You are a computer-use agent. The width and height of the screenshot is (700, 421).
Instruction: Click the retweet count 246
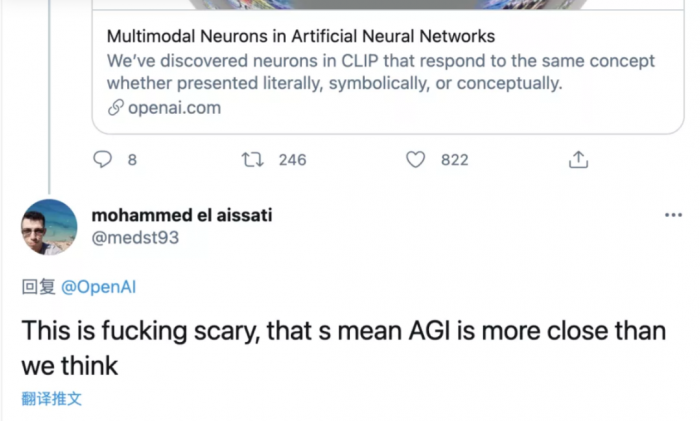click(292, 159)
